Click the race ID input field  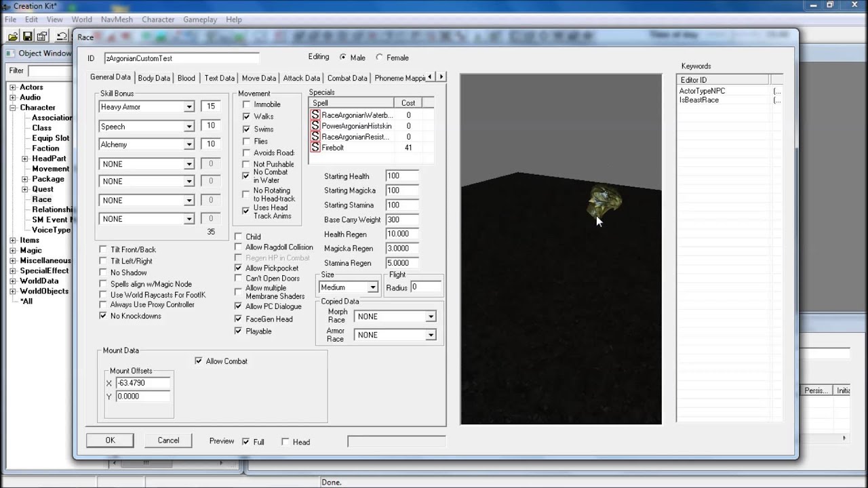pos(182,58)
